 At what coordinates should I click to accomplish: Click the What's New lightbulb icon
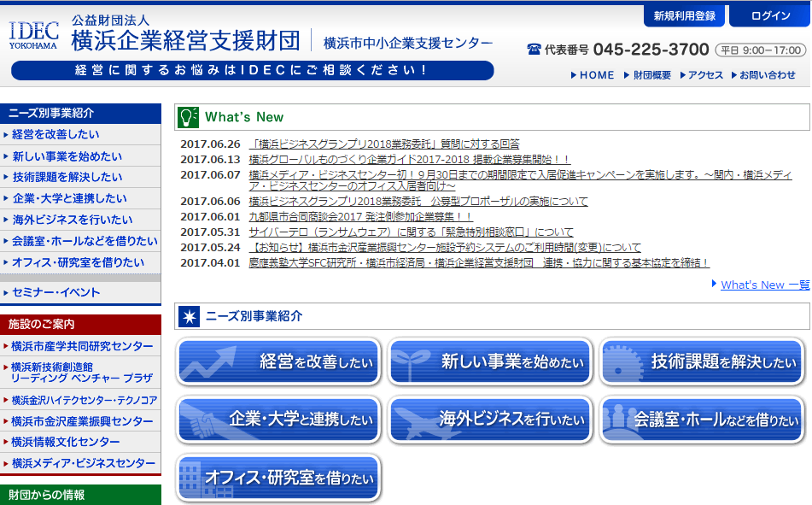pyautogui.click(x=188, y=117)
